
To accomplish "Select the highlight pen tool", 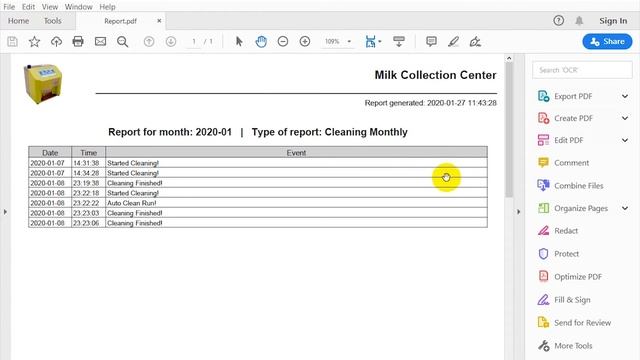I will (453, 41).
